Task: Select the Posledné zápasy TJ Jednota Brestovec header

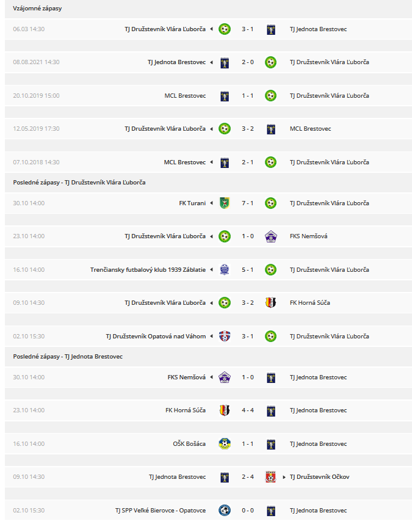Action: pos(68,357)
